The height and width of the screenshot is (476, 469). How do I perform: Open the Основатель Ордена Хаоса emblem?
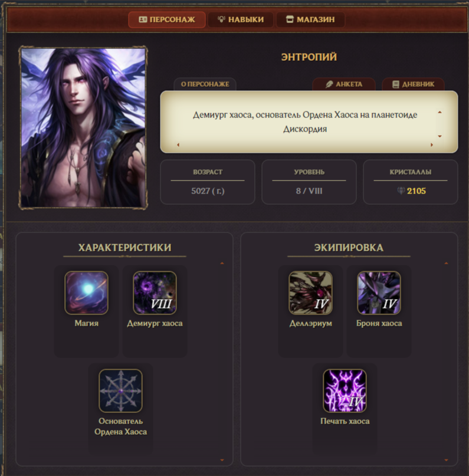pos(120,390)
